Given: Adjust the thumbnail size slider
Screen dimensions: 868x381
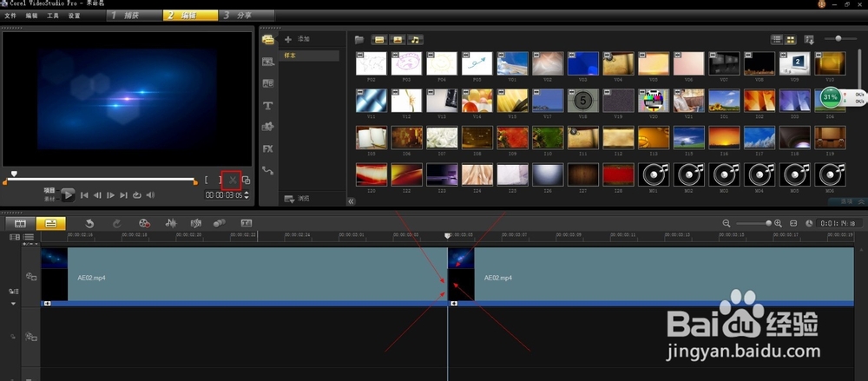Looking at the screenshot, I should pyautogui.click(x=838, y=39).
